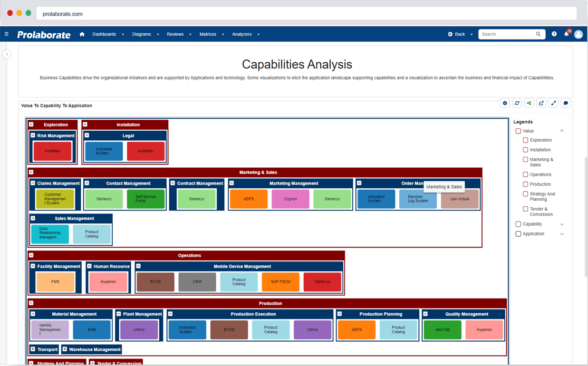The image size is (588, 366).
Task: Open widget settings gear icon
Action: tap(505, 103)
